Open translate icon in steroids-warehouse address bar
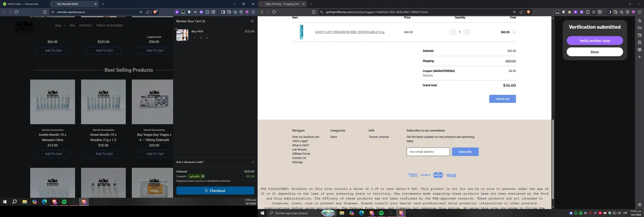Image resolution: width=644 pixels, height=217 pixels. point(141,12)
